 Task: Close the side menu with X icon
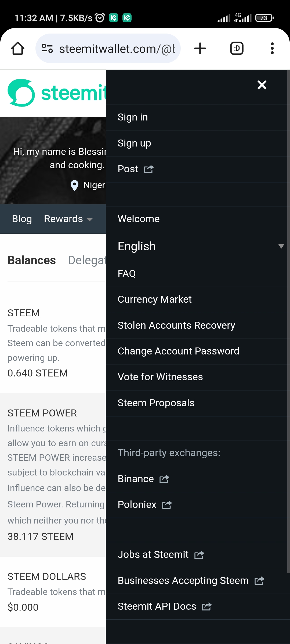point(262,85)
